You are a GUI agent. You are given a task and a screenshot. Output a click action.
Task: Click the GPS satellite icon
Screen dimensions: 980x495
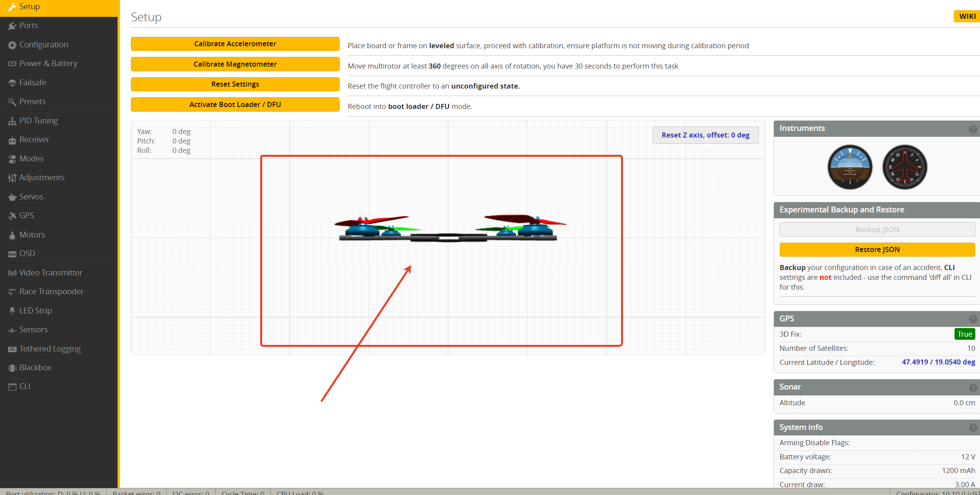(x=12, y=216)
